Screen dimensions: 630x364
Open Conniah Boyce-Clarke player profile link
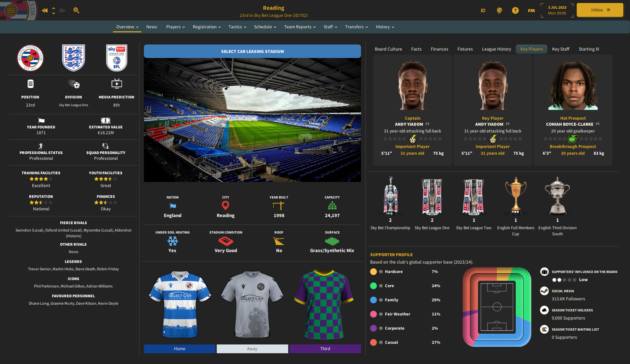pyautogui.click(x=570, y=124)
